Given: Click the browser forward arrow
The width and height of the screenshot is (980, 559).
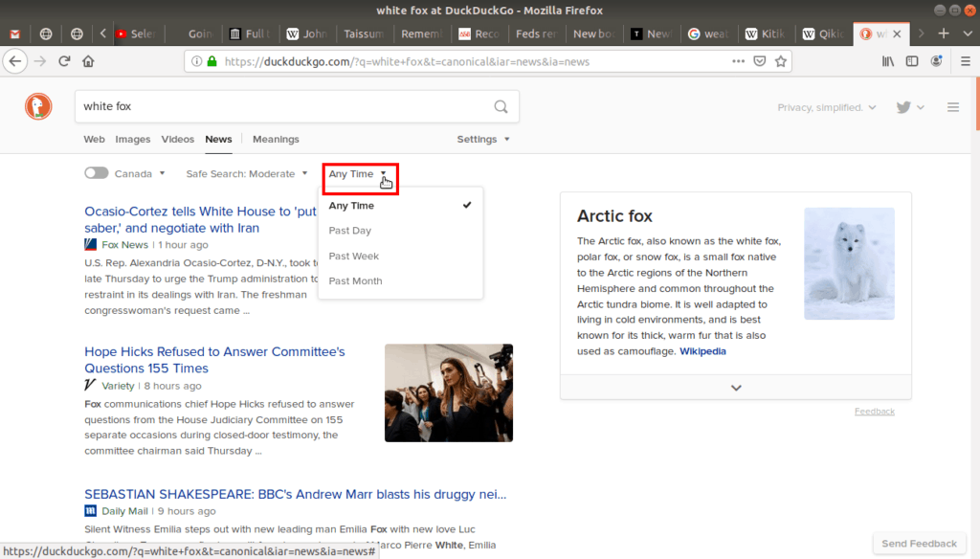Looking at the screenshot, I should pos(40,61).
